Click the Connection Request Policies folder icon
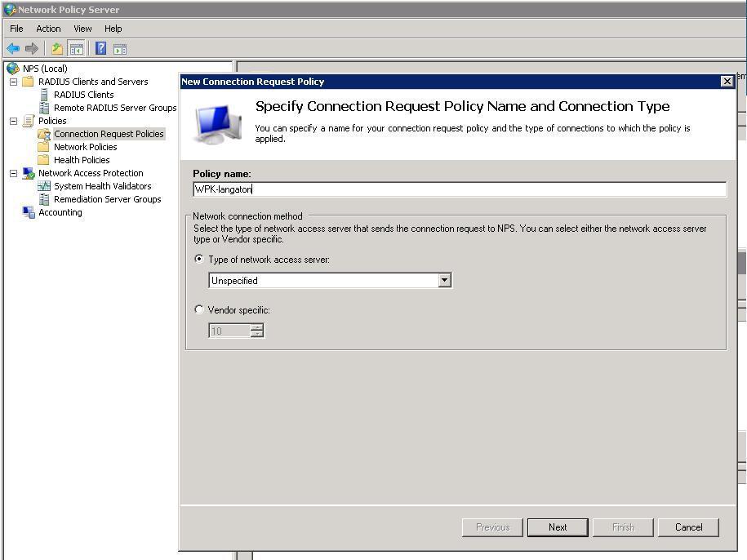This screenshot has width=747, height=560. click(44, 134)
